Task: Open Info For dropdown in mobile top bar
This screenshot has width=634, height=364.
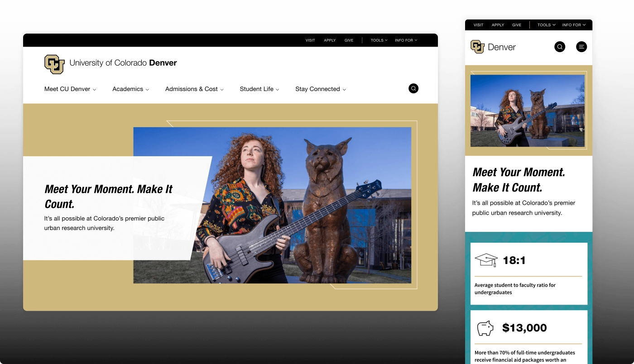Action: point(574,25)
